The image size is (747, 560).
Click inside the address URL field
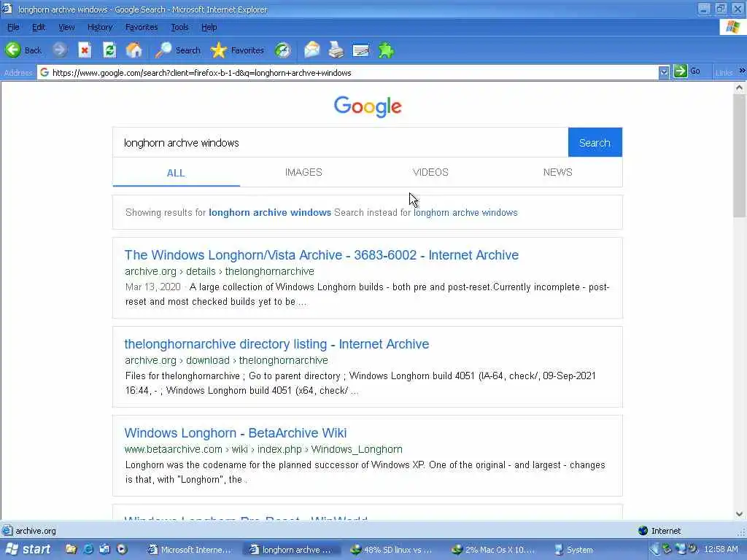click(x=354, y=72)
